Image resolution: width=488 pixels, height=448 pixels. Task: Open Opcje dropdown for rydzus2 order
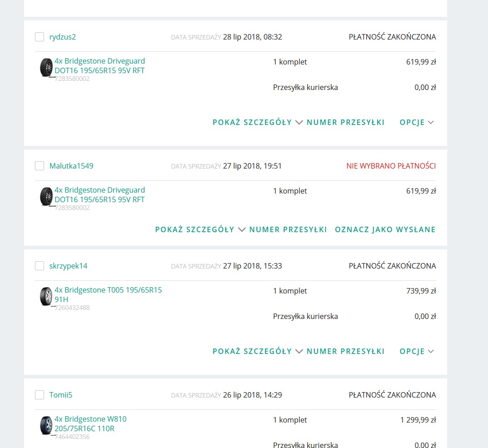416,122
